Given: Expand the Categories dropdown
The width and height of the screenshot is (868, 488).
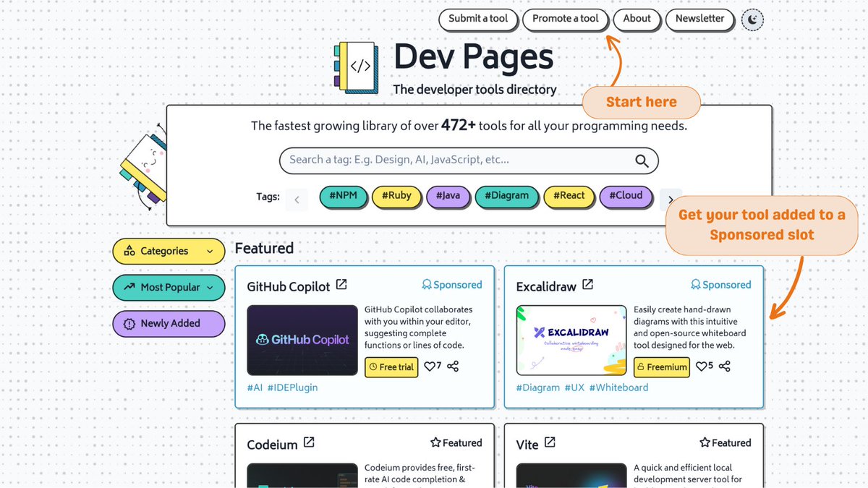Looking at the screenshot, I should pyautogui.click(x=169, y=252).
